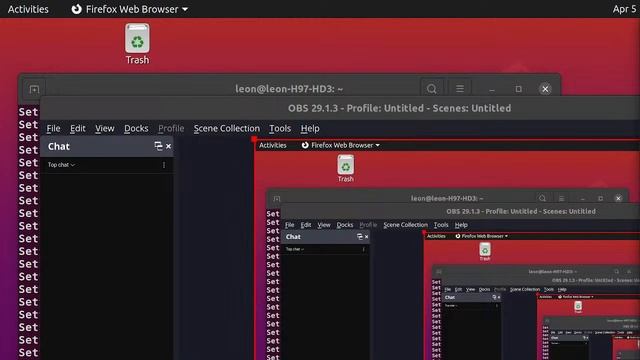Open the Firefox Web Browser app menu
640x360 pixels.
[x=130, y=9]
